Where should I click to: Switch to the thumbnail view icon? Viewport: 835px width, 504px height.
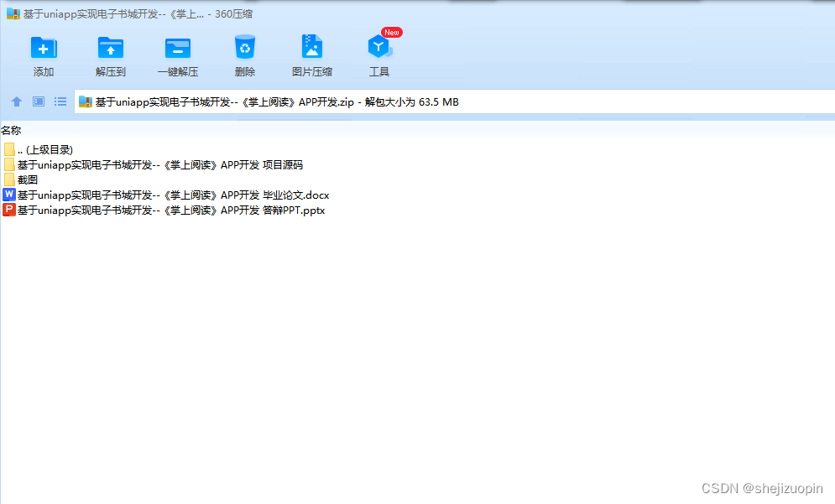click(x=39, y=101)
